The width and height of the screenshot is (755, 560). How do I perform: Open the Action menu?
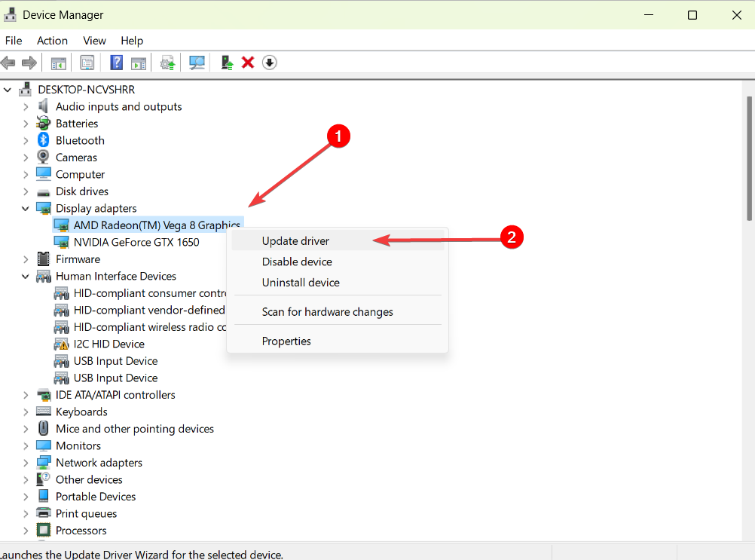[x=53, y=41]
